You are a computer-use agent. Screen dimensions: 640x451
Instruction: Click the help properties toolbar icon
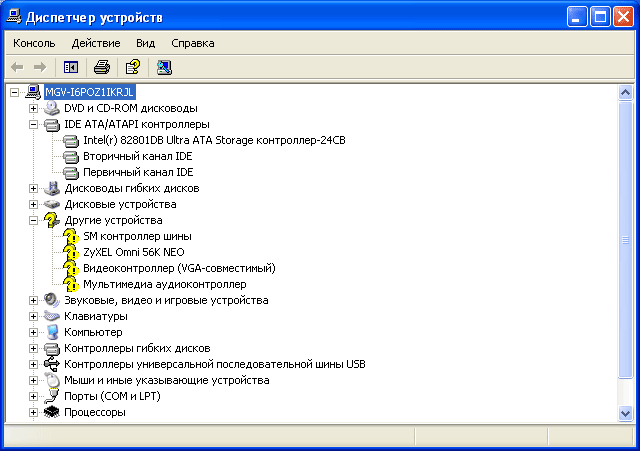point(132,67)
